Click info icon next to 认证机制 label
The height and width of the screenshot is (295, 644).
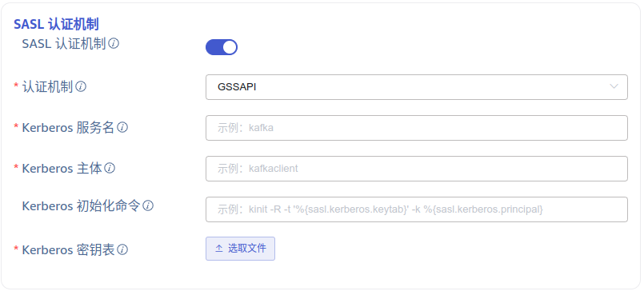pos(81,86)
